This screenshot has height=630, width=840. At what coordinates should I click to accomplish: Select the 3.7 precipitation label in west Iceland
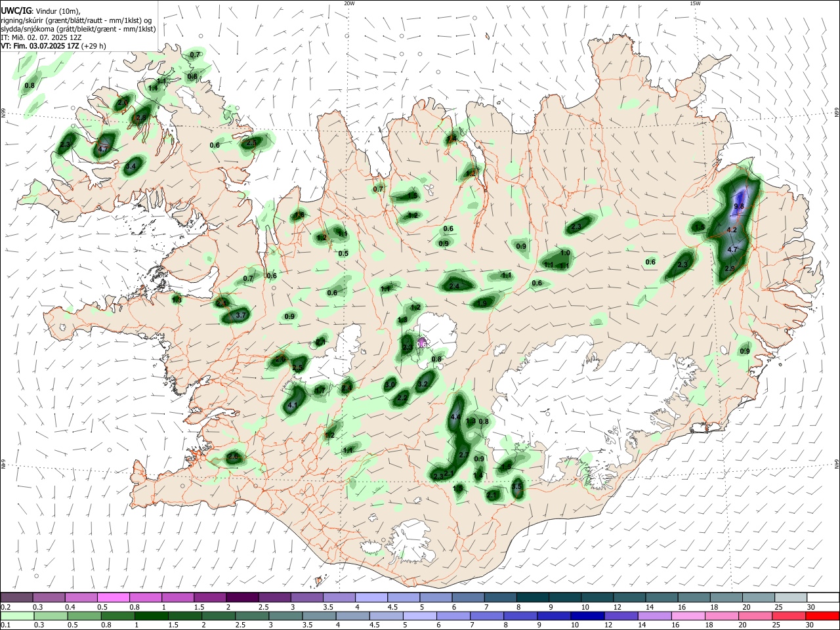click(x=240, y=315)
